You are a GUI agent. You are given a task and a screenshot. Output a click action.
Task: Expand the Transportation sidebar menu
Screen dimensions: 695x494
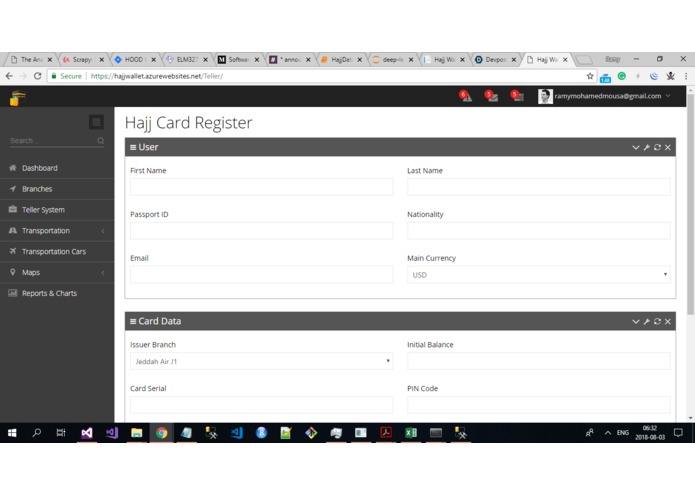(57, 230)
